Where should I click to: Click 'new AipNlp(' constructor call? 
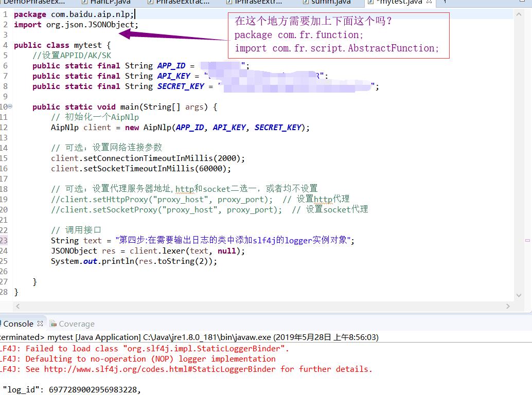pyautogui.click(x=150, y=128)
